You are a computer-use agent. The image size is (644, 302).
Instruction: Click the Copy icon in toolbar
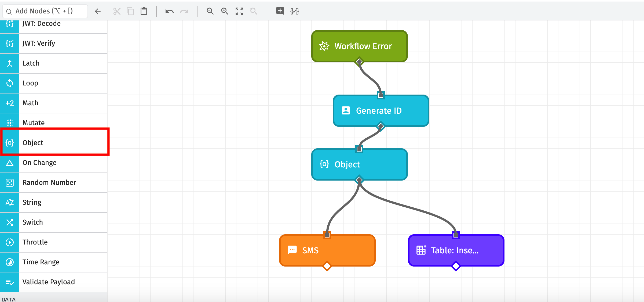[130, 11]
